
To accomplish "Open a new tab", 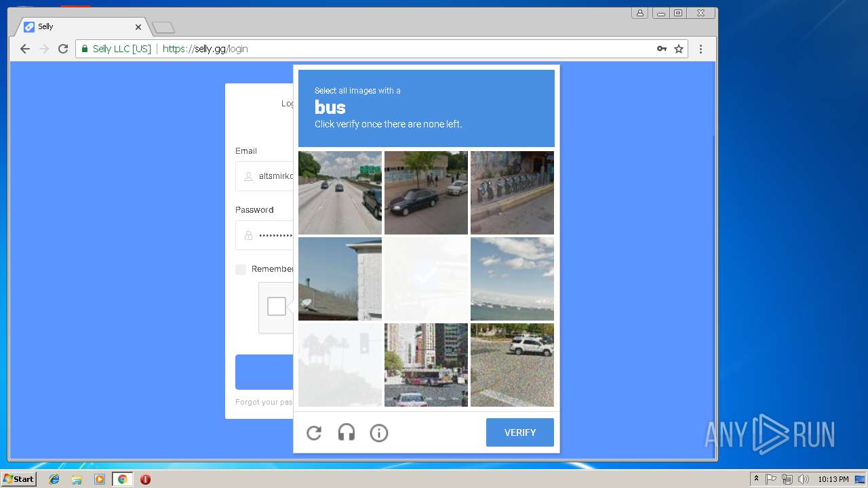I will point(163,28).
